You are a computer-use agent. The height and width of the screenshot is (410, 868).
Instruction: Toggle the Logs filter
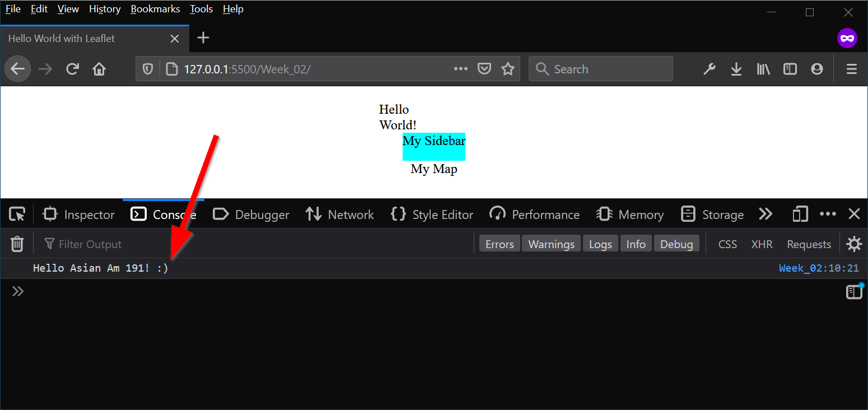coord(600,244)
